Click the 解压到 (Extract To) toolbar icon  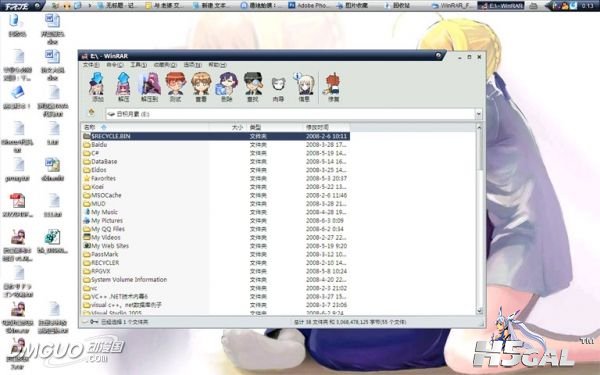(x=149, y=87)
